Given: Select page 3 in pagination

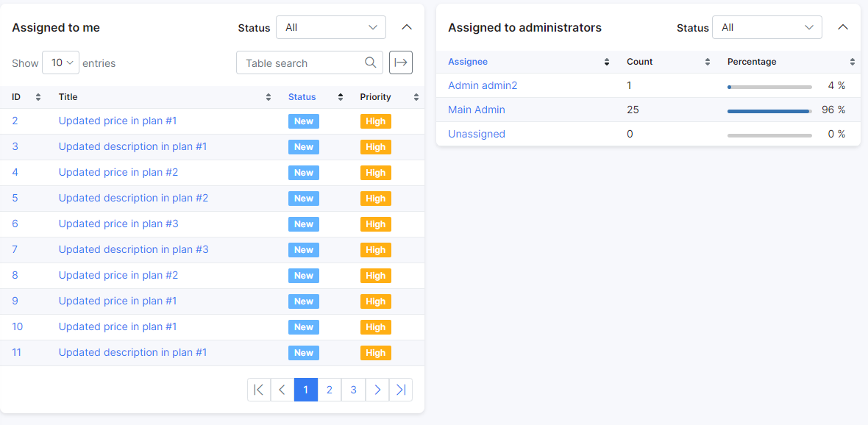Looking at the screenshot, I should 353,390.
